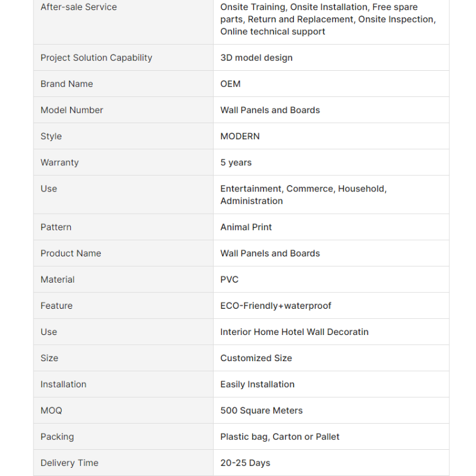Click Plastic bag, Carton or Pallet text
This screenshot has width=476, height=476.
280,437
